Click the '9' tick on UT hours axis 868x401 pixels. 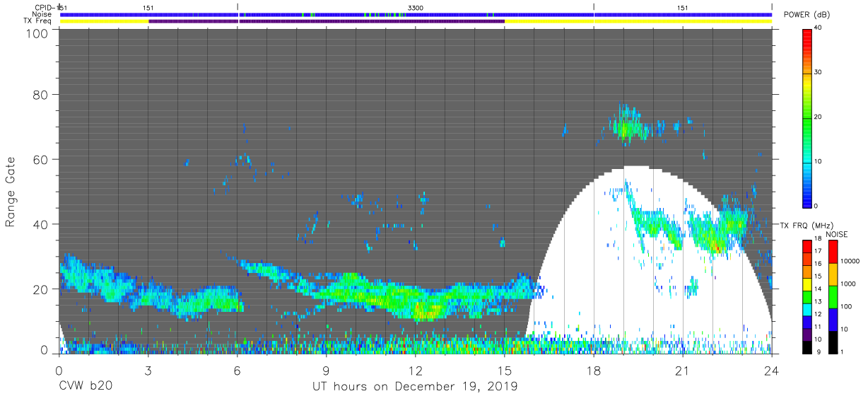(x=327, y=370)
